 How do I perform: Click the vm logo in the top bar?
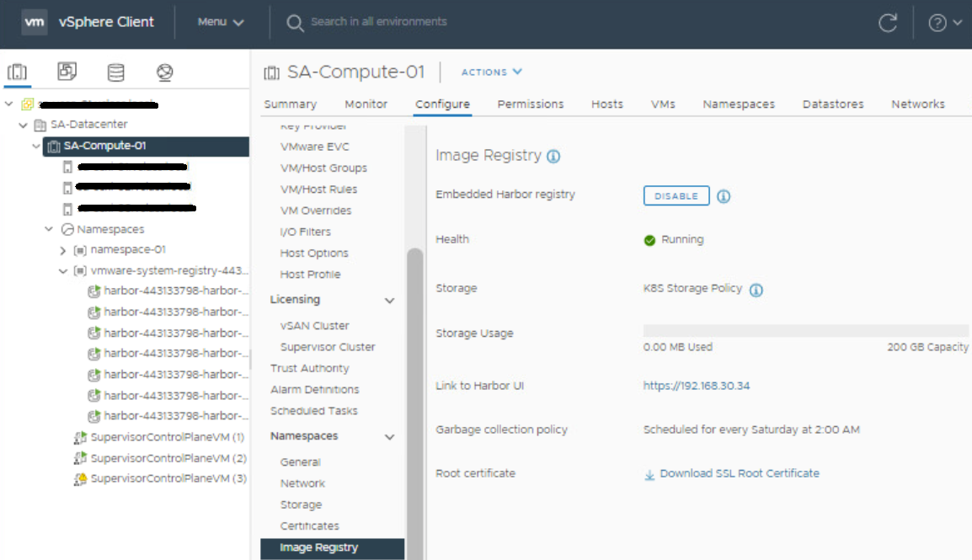point(35,22)
